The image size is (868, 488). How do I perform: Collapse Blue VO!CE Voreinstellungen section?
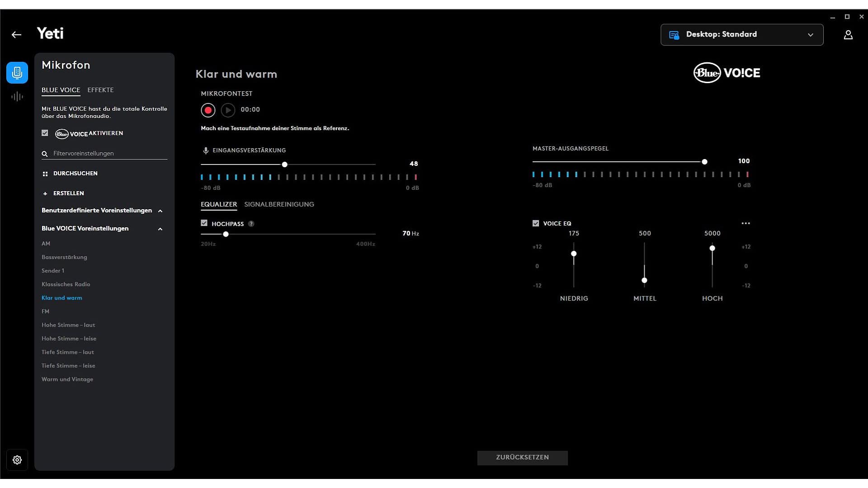(160, 229)
